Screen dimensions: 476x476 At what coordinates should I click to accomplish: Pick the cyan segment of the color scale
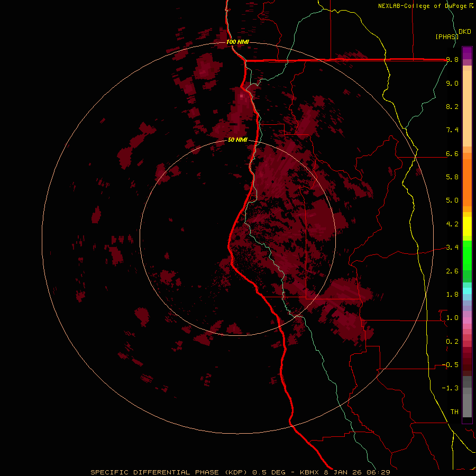tap(467, 291)
